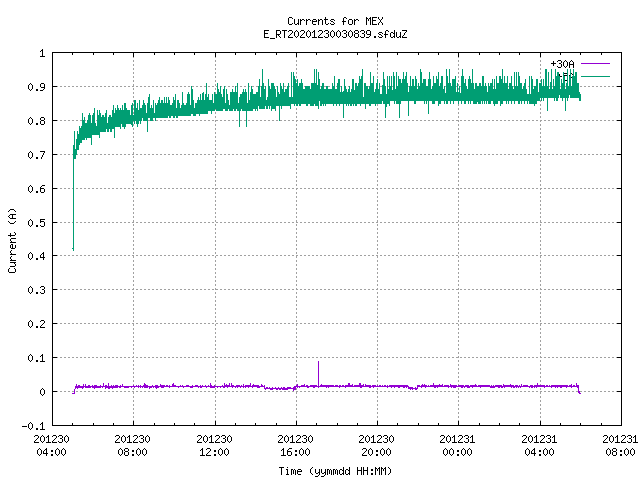Click y-axis tick label '0.2'
This screenshot has width=640, height=480.
pyautogui.click(x=36, y=324)
